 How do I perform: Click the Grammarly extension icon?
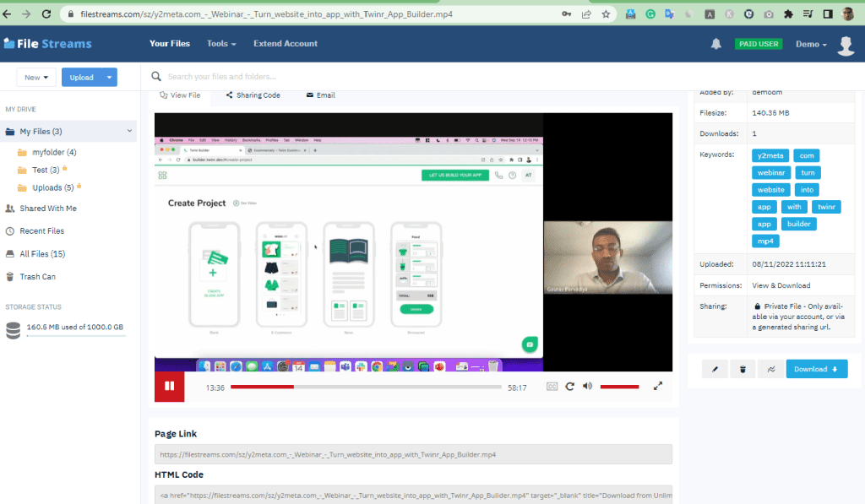tap(650, 14)
